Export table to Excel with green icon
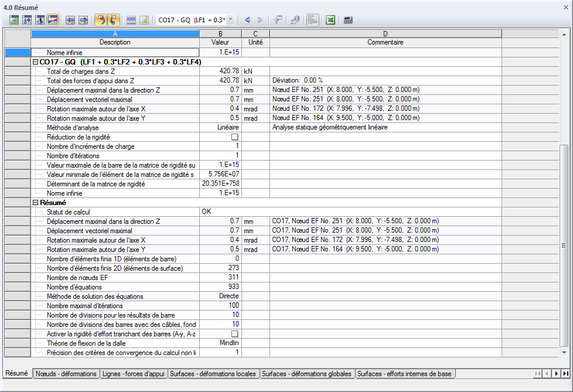Viewport: 573px width, 392px height. (x=330, y=20)
